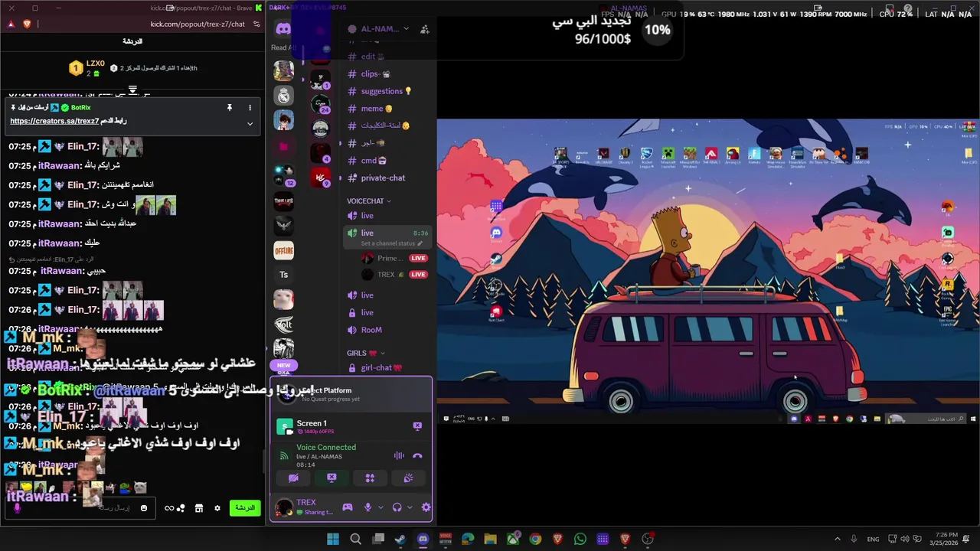
Task: Turn on camera in Discord voice panel
Action: [293, 478]
